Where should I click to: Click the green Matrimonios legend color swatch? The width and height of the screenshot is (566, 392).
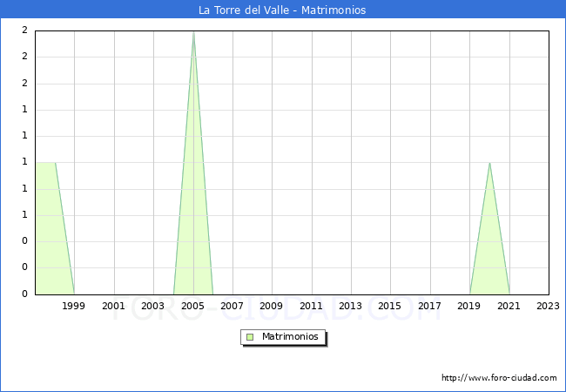coord(250,337)
